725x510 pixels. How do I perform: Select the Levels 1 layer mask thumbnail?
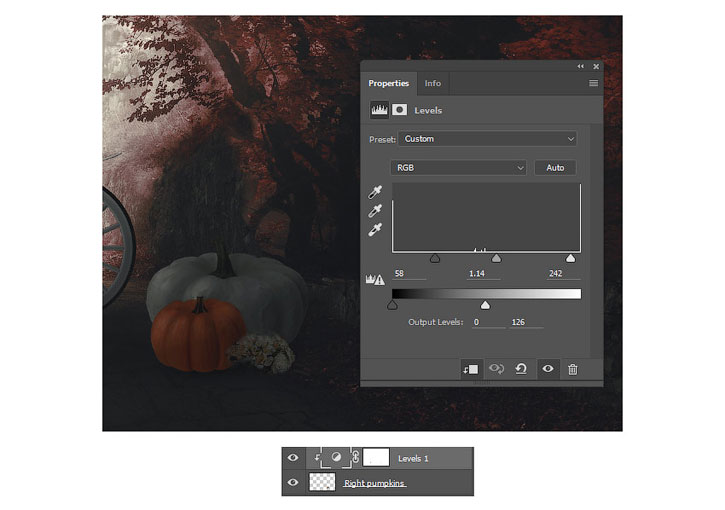coord(376,457)
